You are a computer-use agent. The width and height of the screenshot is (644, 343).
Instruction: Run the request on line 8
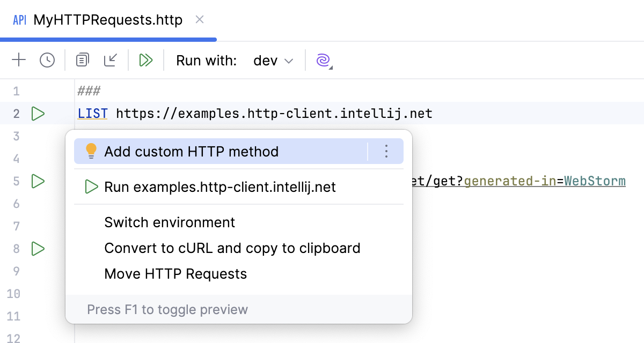click(38, 248)
